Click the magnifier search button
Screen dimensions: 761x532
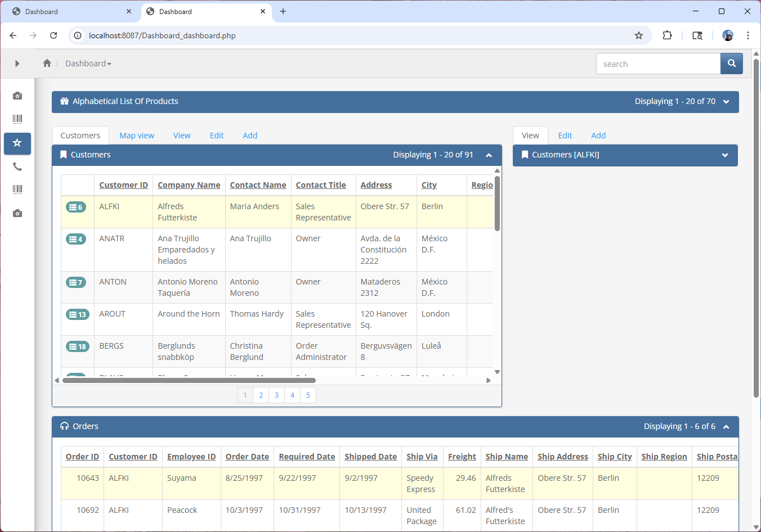[x=731, y=64]
